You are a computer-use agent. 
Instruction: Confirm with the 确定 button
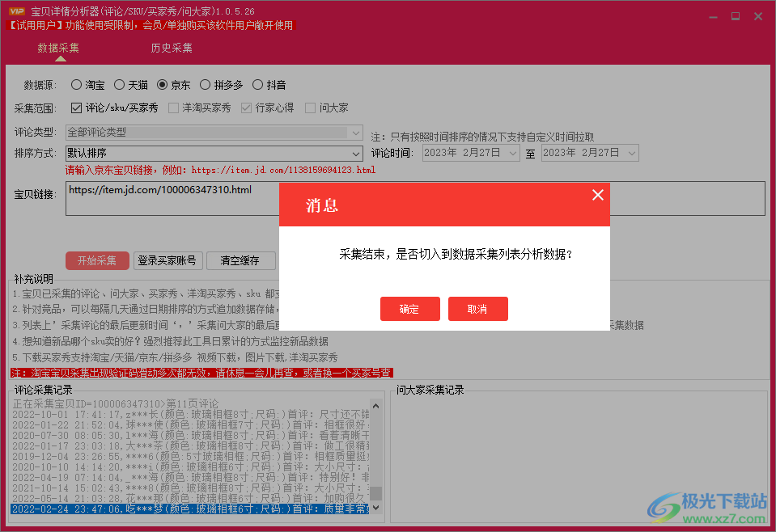pos(409,309)
